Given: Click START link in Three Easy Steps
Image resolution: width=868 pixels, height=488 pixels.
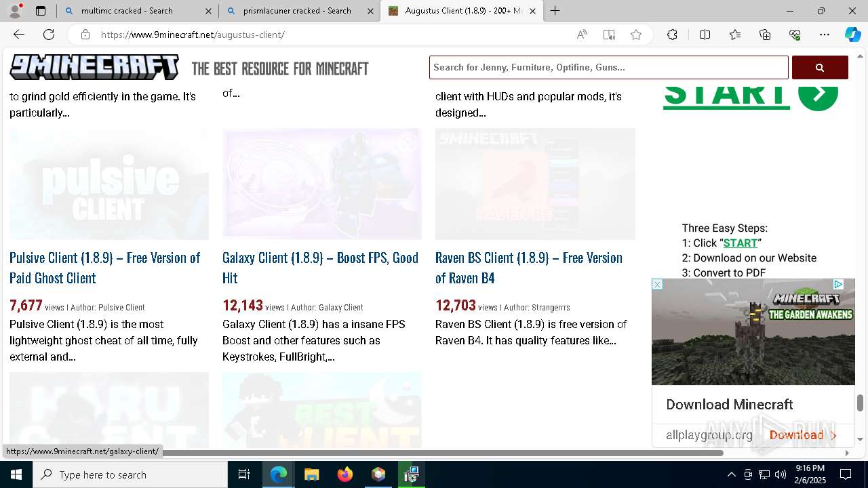Looking at the screenshot, I should (x=741, y=243).
